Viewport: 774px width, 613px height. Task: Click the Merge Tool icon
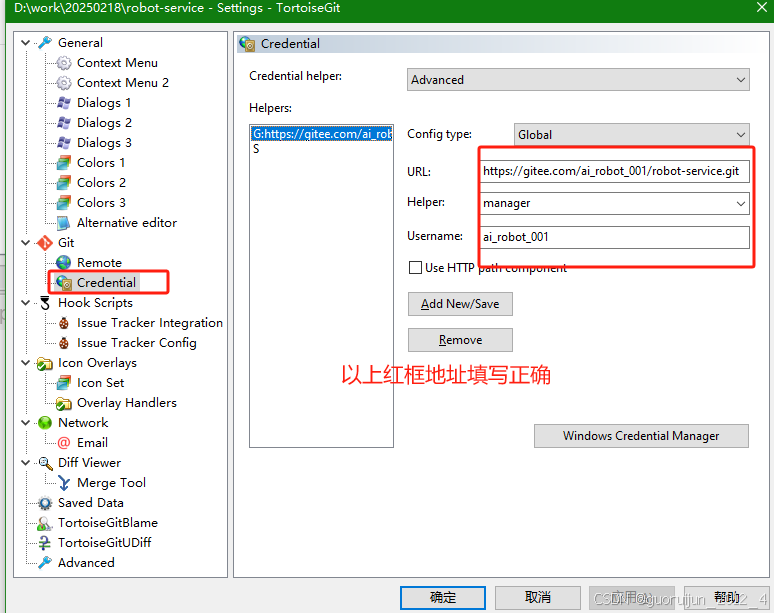(64, 483)
